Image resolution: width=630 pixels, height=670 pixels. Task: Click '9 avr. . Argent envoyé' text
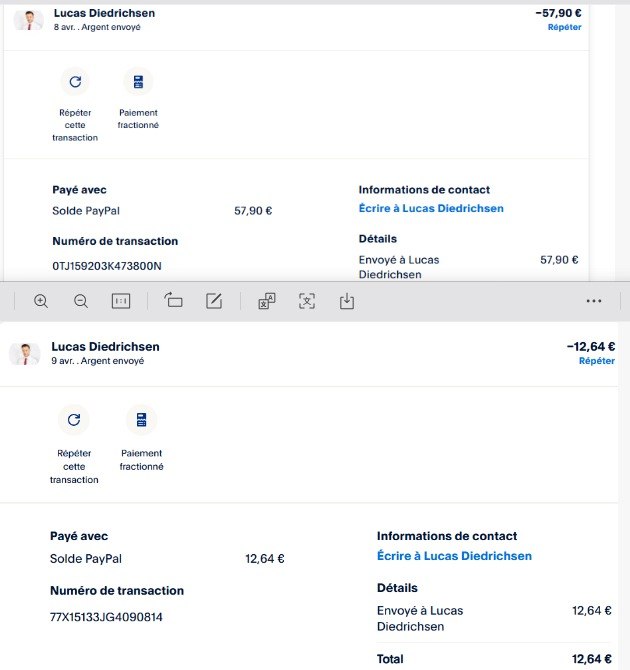point(97,361)
